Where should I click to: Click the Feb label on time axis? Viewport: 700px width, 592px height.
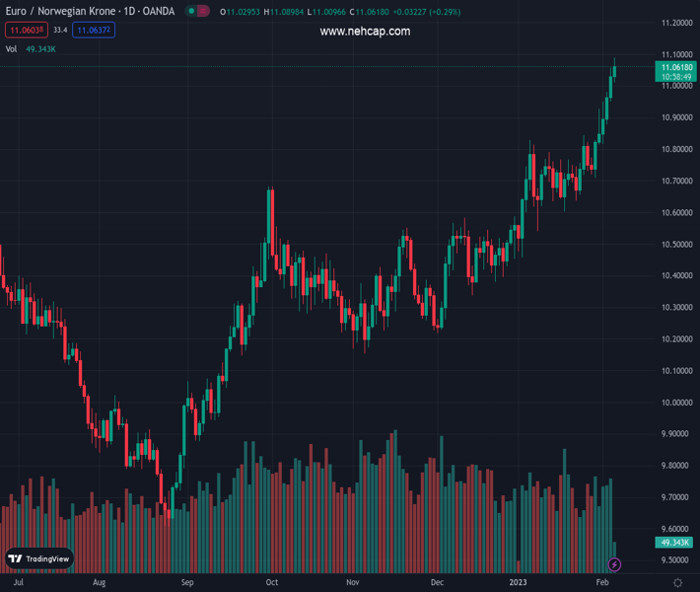[x=602, y=583]
